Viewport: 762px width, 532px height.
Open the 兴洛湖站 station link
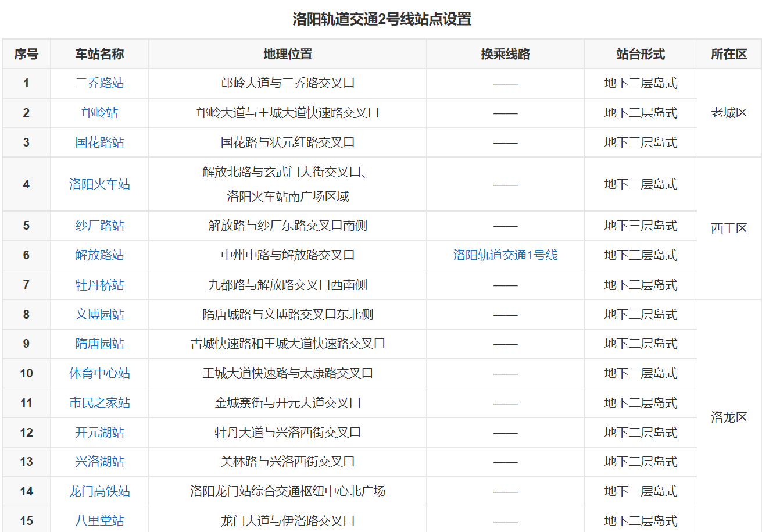[99, 462]
